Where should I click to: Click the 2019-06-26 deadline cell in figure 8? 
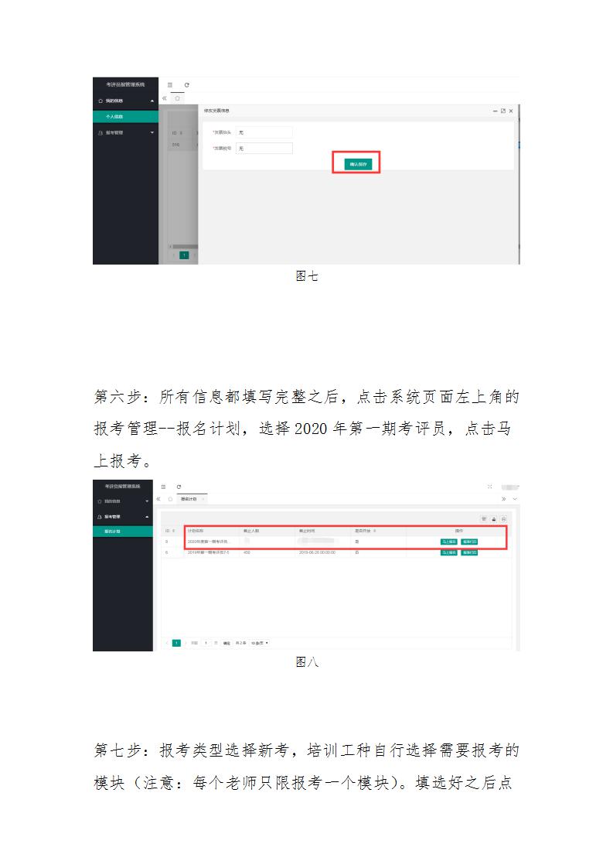tap(318, 552)
